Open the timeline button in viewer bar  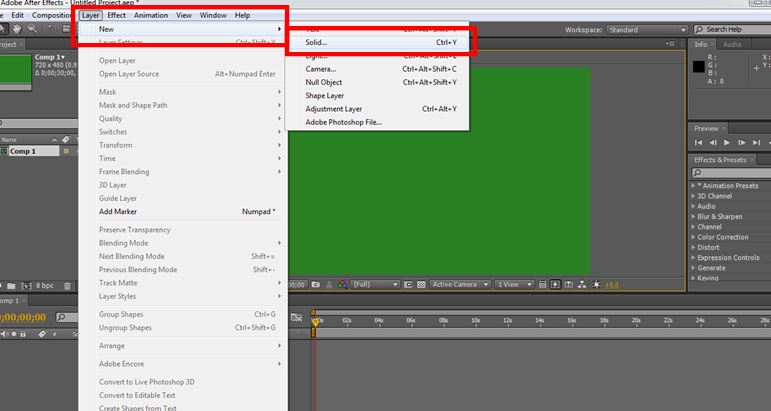(568, 285)
